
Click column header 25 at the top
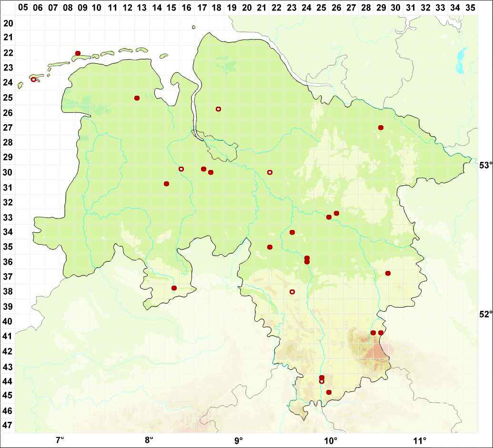322,7
